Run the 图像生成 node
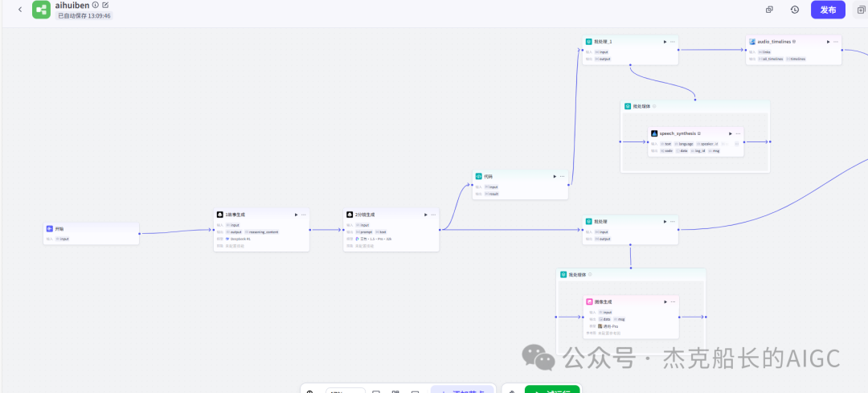868x393 pixels. coord(665,302)
